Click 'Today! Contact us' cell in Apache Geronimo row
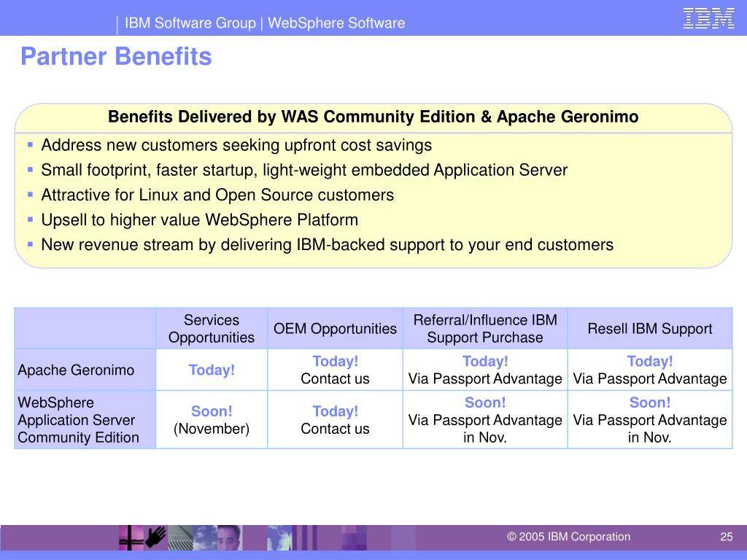Viewport: 747px width, 560px height. [335, 370]
